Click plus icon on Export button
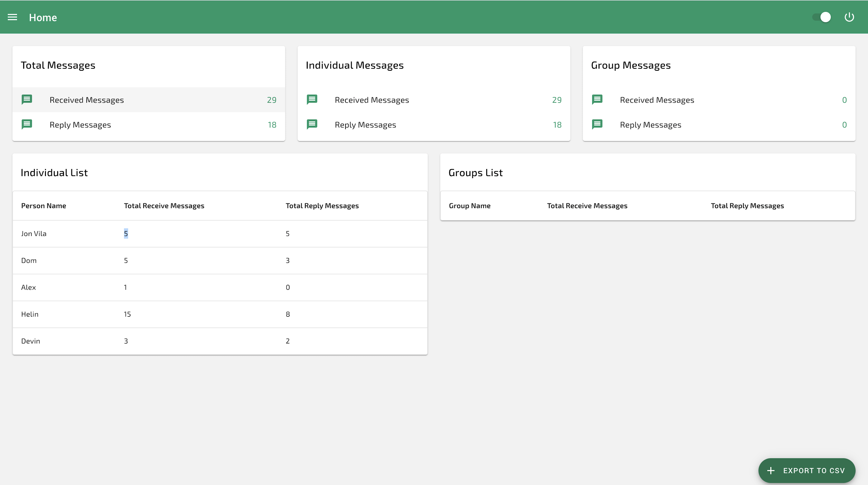This screenshot has height=485, width=868. (771, 471)
